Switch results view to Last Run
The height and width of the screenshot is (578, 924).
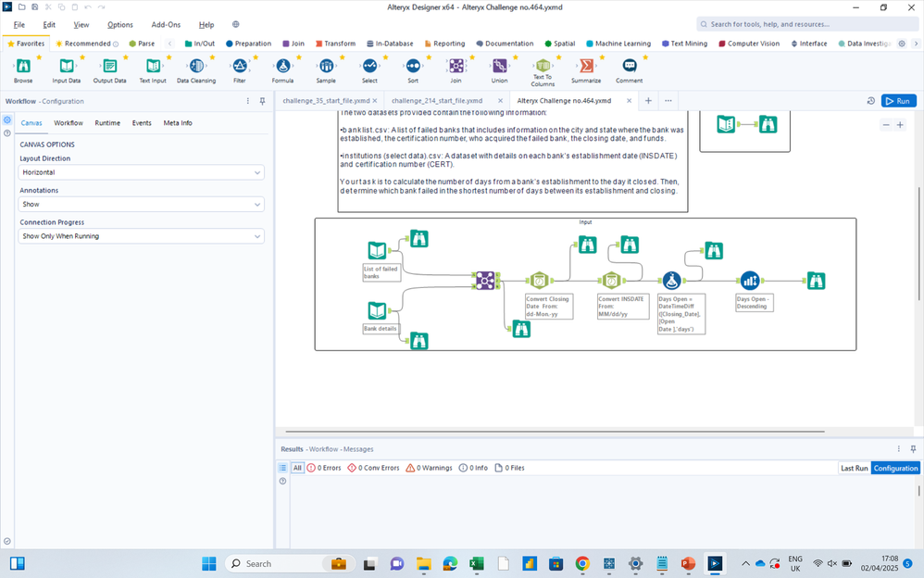[x=854, y=468]
